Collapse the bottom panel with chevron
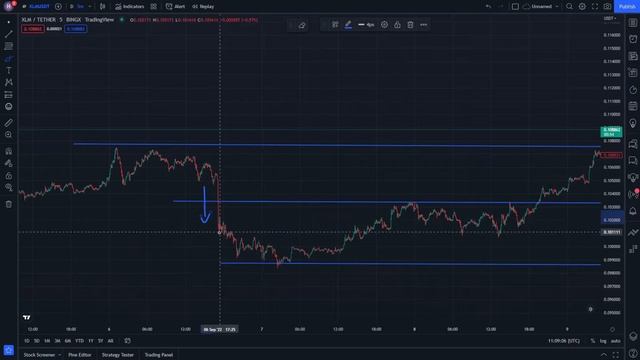Viewport: 640px width, 360px height. coord(604,355)
